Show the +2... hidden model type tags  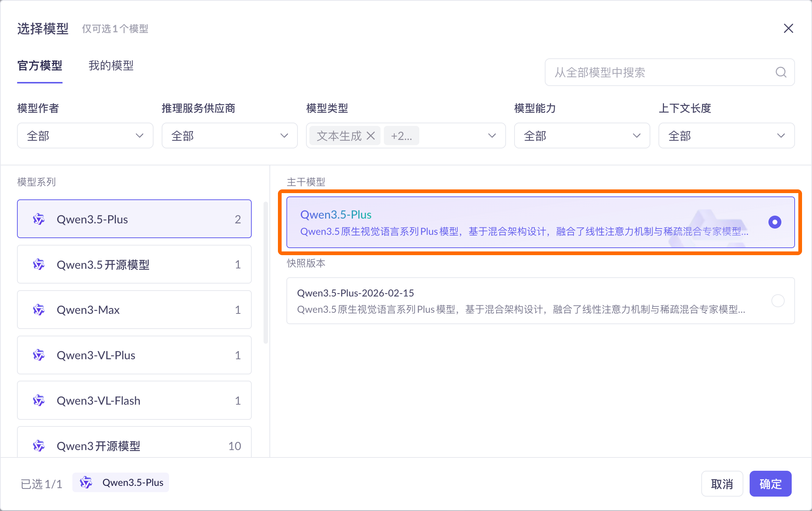[x=401, y=136]
